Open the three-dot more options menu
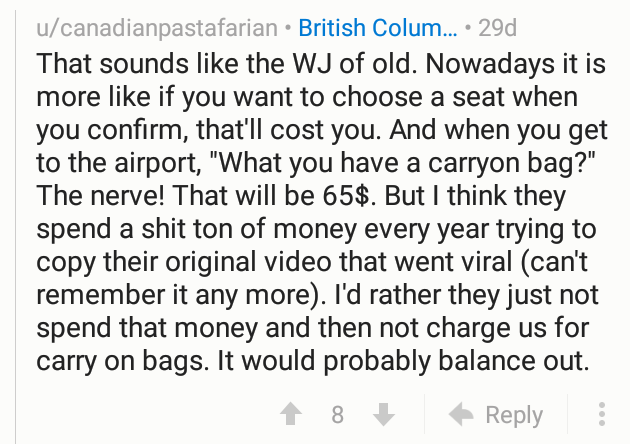This screenshot has height=444, width=630. 601,415
